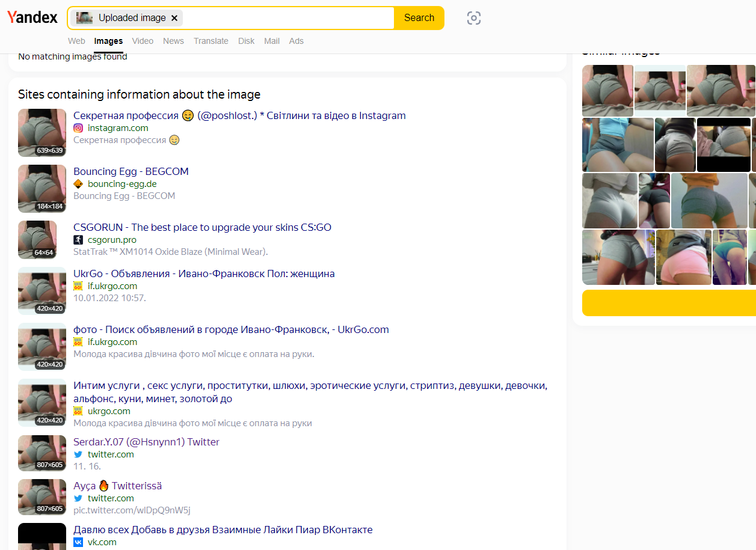Image resolution: width=756 pixels, height=550 pixels.
Task: Open the 420×420 thumbnail beside 'UkrGo - Объявления' result
Action: pyautogui.click(x=42, y=291)
